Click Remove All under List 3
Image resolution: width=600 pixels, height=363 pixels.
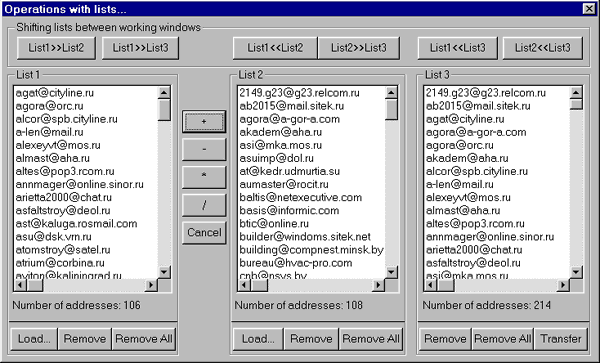(503, 339)
